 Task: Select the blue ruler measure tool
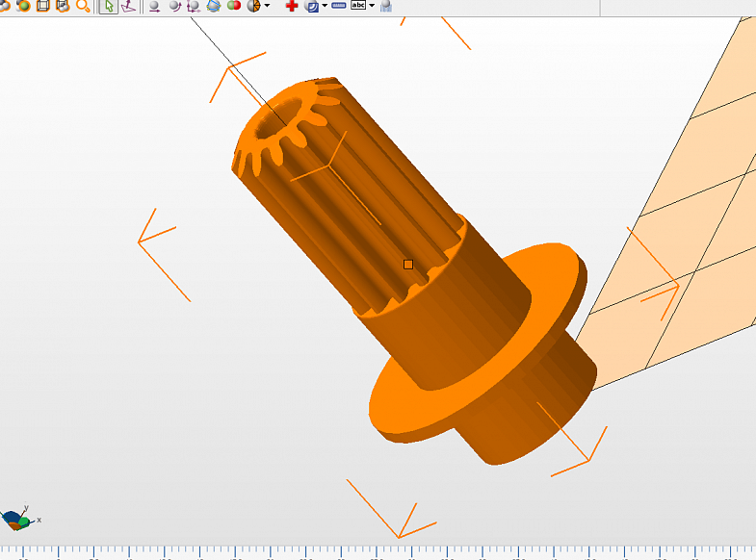pyautogui.click(x=338, y=6)
